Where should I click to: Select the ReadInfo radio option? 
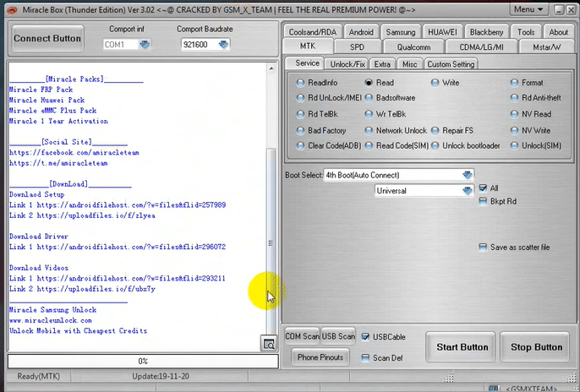pyautogui.click(x=300, y=83)
